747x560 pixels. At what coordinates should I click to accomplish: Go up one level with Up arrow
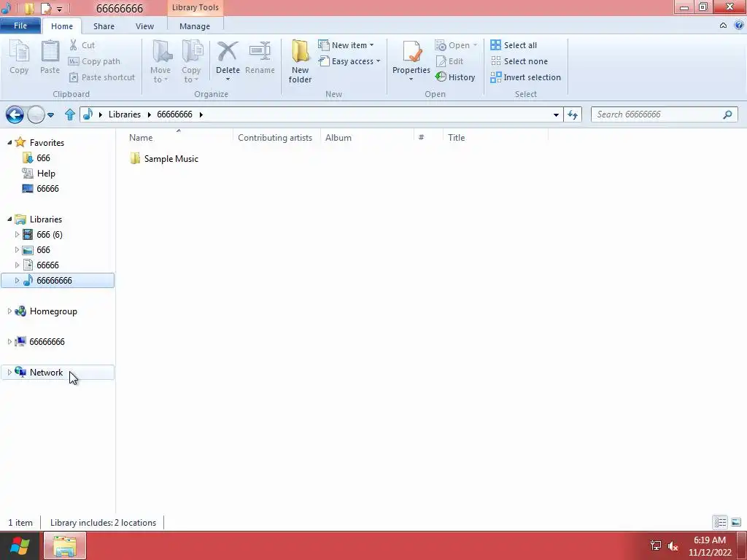(70, 114)
